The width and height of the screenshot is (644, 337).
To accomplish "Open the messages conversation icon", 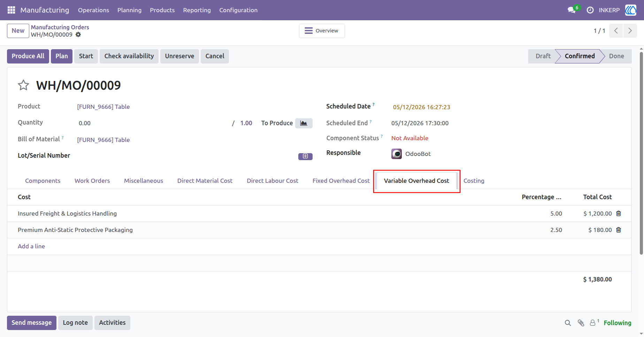I will click(x=572, y=10).
